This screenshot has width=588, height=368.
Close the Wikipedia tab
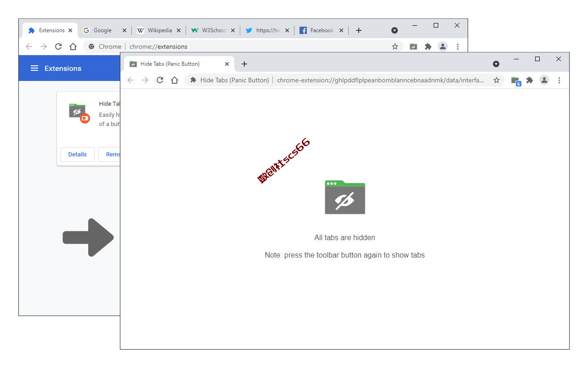click(x=179, y=30)
